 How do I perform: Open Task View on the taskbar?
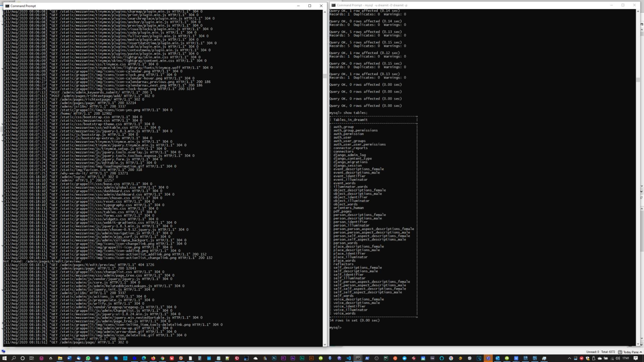(32, 358)
